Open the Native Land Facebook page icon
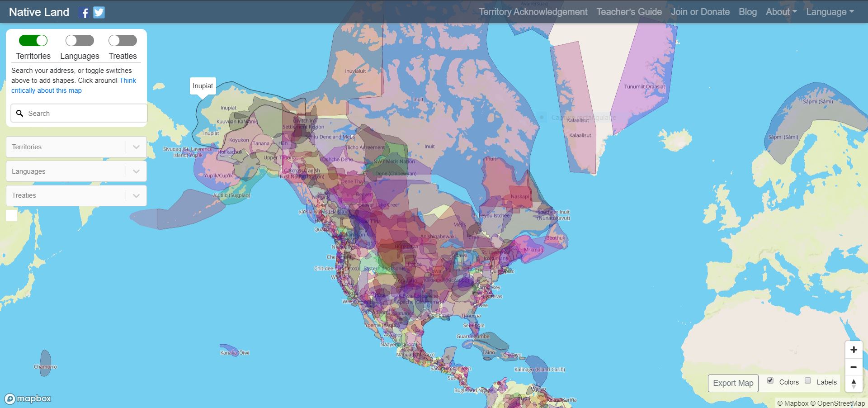The height and width of the screenshot is (408, 868). point(84,13)
